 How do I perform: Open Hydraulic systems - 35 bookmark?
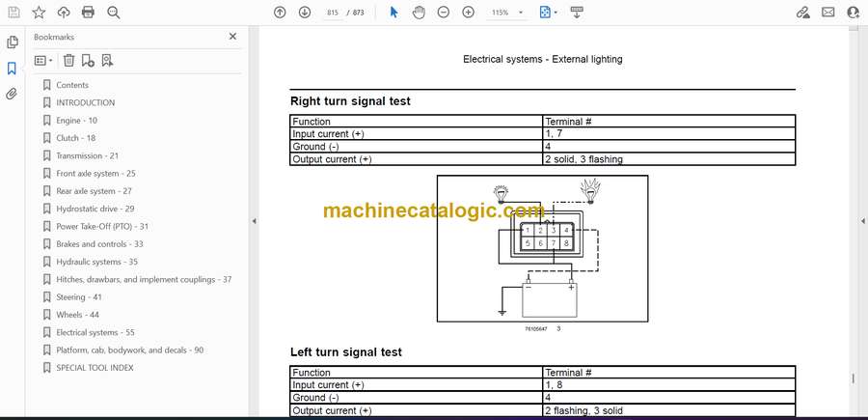point(96,262)
